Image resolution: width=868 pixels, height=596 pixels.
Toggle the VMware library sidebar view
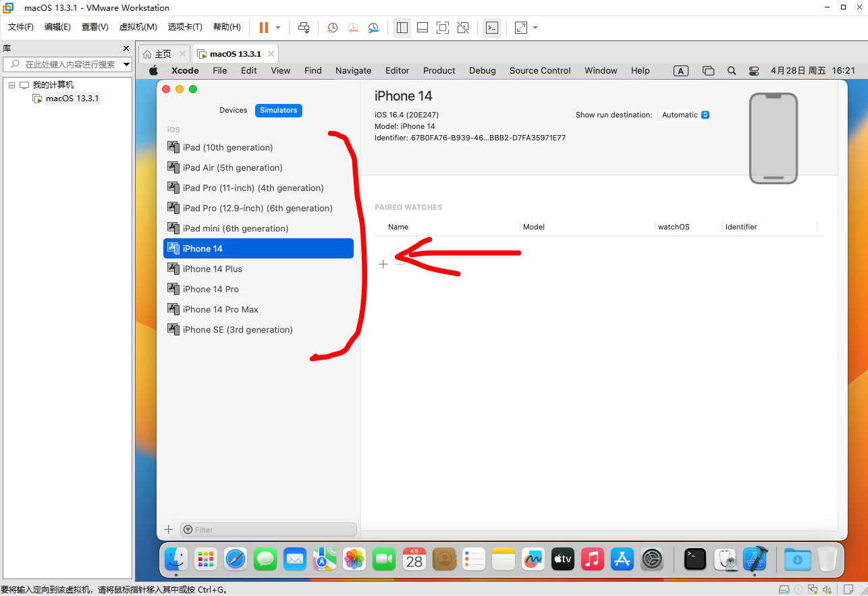coord(402,28)
